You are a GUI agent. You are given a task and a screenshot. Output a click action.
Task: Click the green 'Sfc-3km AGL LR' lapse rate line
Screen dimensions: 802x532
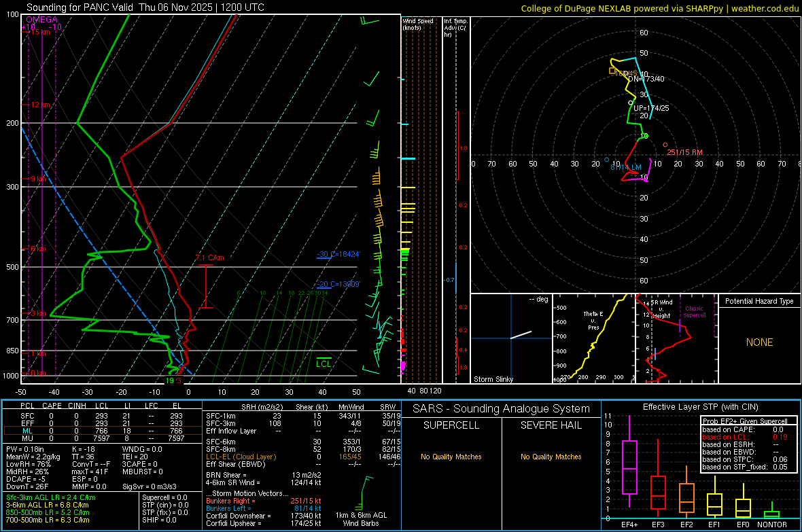pos(51,497)
